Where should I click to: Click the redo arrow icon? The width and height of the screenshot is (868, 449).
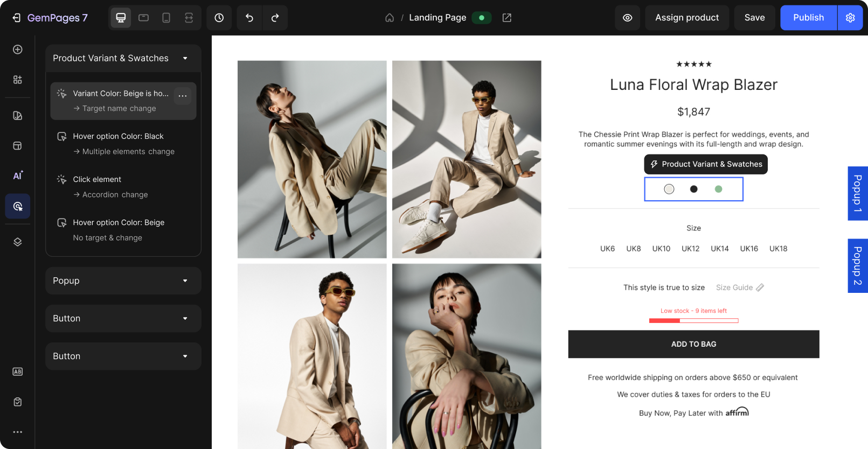click(275, 18)
